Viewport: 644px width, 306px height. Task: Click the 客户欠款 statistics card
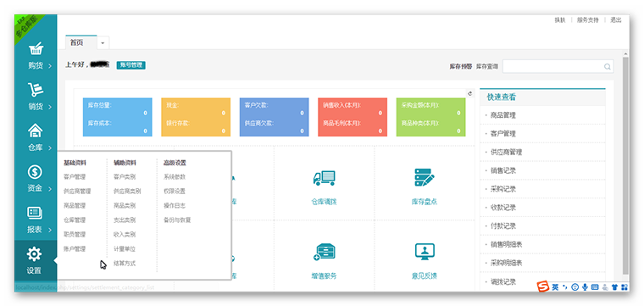[x=274, y=117]
